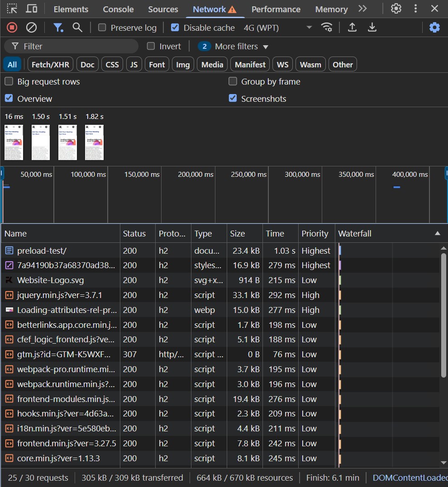
Task: Filter requests by Doc type
Action: [x=87, y=65]
